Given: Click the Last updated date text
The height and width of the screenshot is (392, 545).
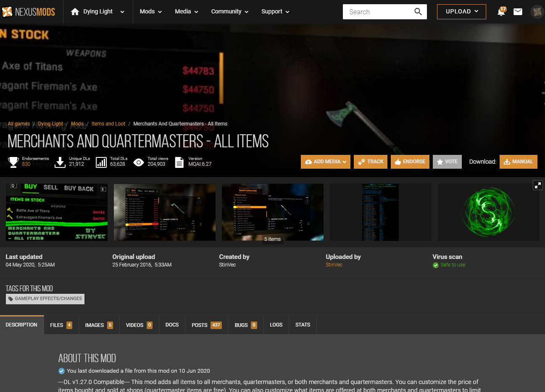Looking at the screenshot, I should click(30, 265).
